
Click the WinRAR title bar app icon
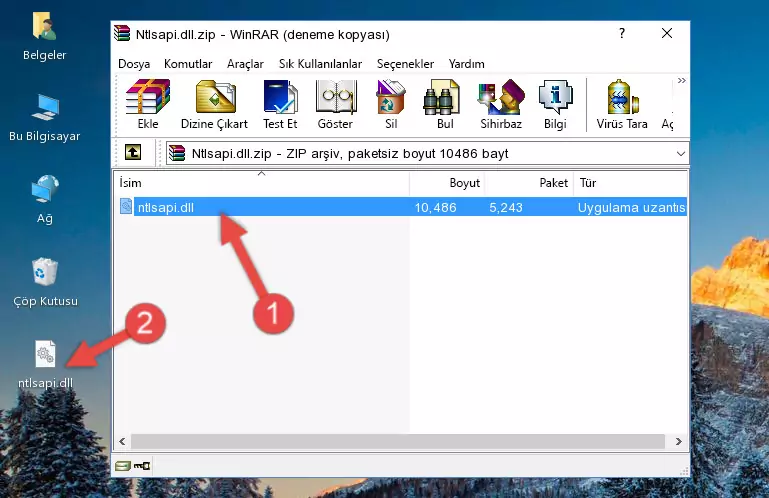click(122, 34)
